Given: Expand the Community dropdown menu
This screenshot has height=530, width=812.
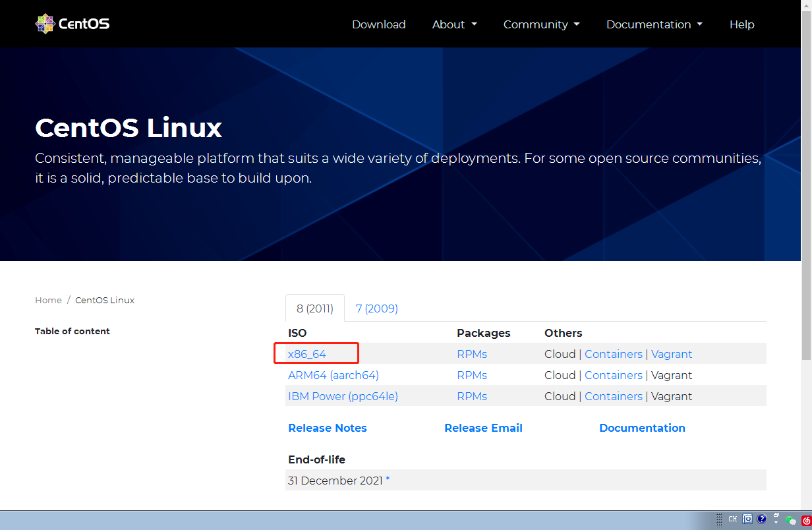Looking at the screenshot, I should 542,24.
